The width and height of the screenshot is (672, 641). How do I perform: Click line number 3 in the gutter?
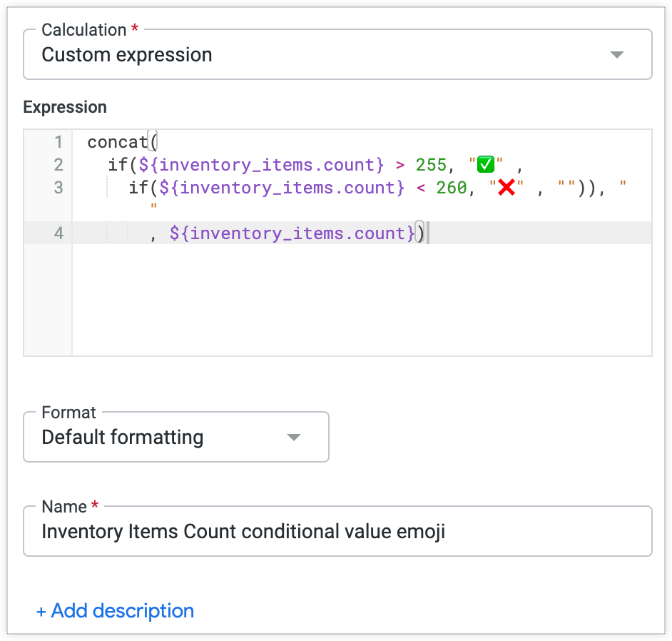(59, 187)
